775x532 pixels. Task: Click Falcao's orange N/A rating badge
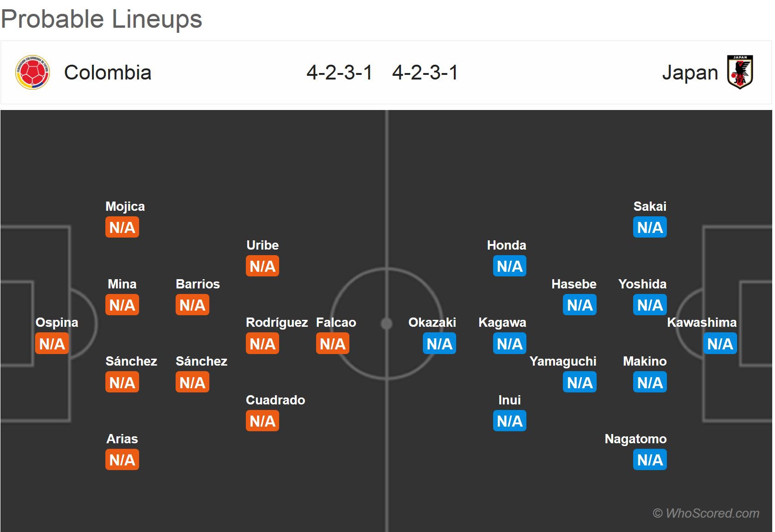[332, 344]
